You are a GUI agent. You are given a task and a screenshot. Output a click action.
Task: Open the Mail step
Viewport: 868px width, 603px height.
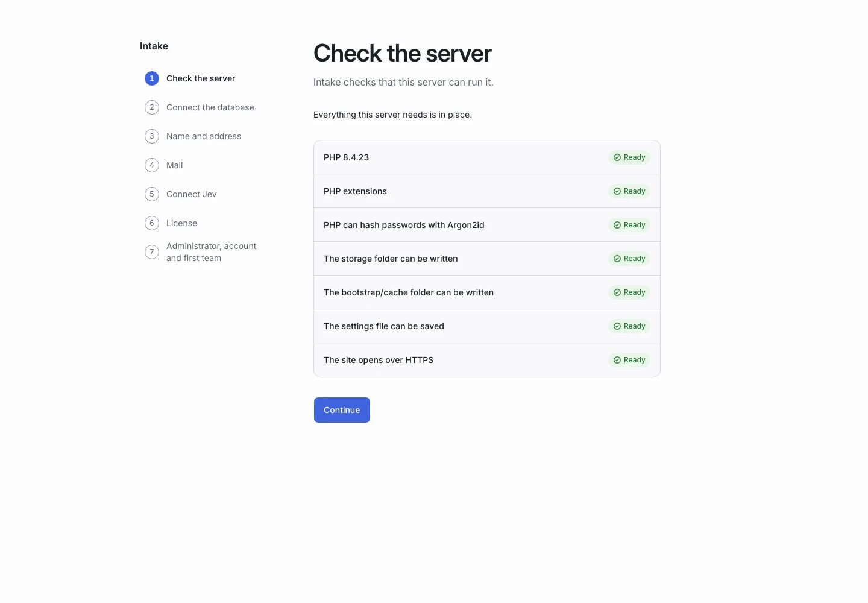[x=175, y=165]
